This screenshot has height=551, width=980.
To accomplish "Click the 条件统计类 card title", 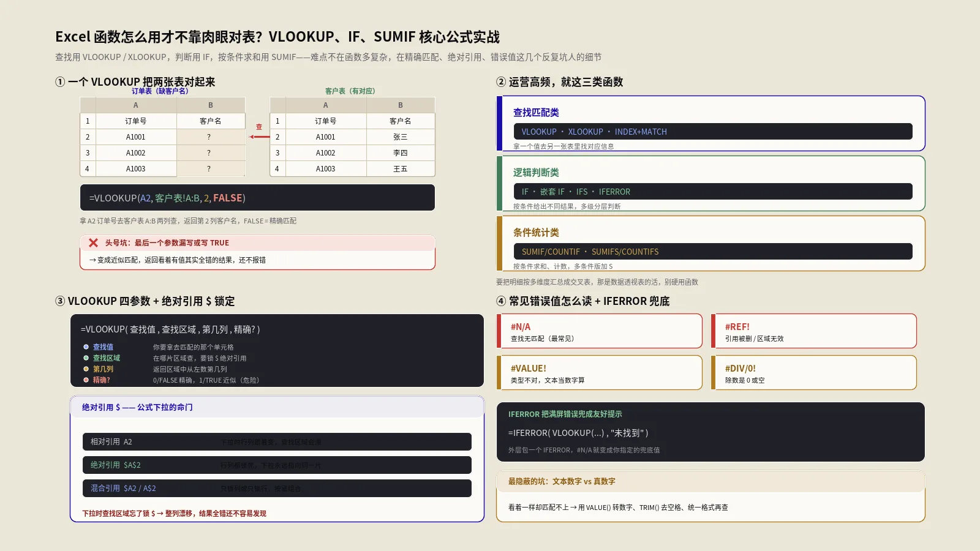I will pyautogui.click(x=536, y=233).
